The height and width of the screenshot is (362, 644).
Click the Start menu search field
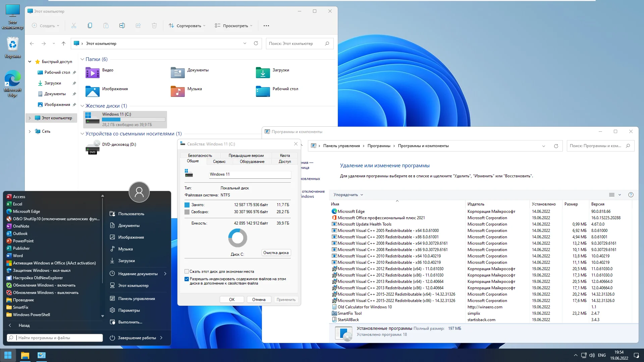click(x=55, y=338)
